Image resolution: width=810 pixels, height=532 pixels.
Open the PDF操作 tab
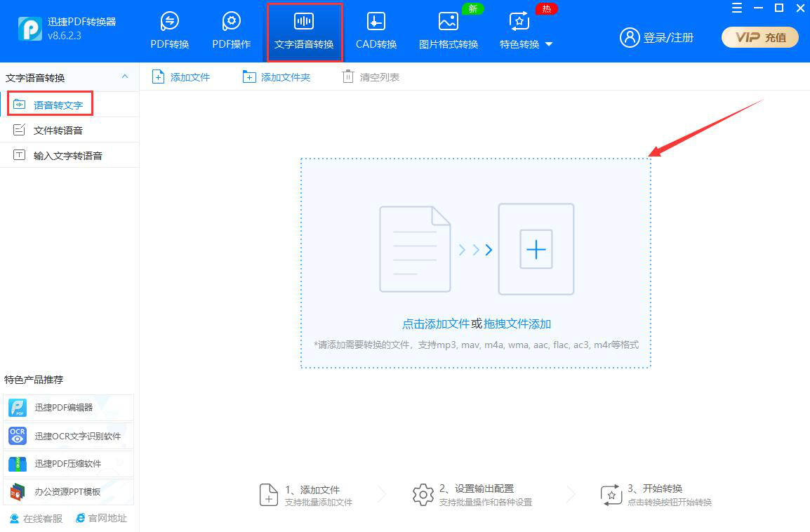tap(232, 30)
